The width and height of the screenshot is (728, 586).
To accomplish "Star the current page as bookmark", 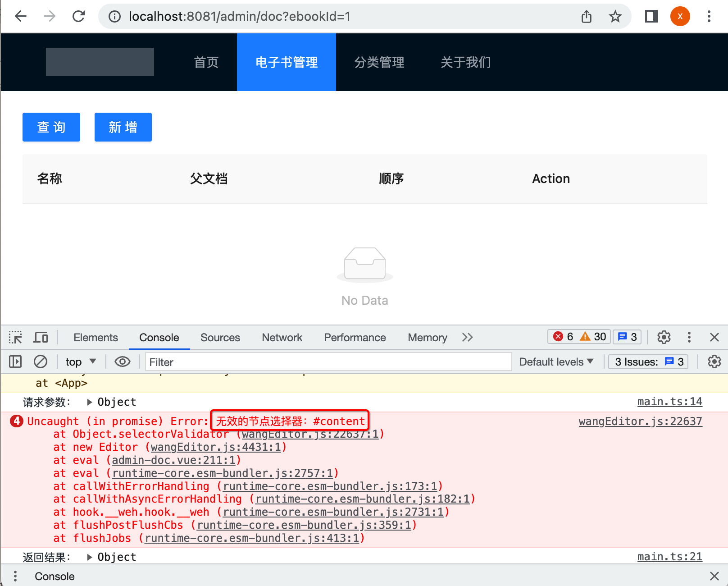I will coord(615,16).
